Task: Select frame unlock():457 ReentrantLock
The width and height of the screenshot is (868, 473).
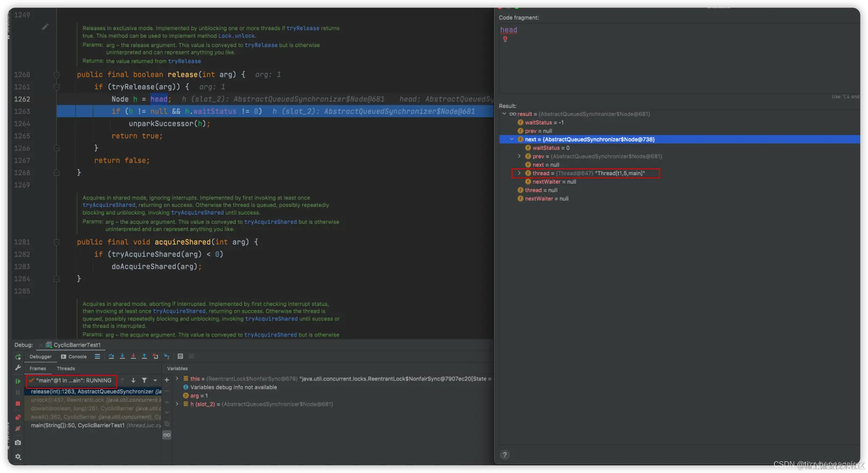Action: [93, 400]
